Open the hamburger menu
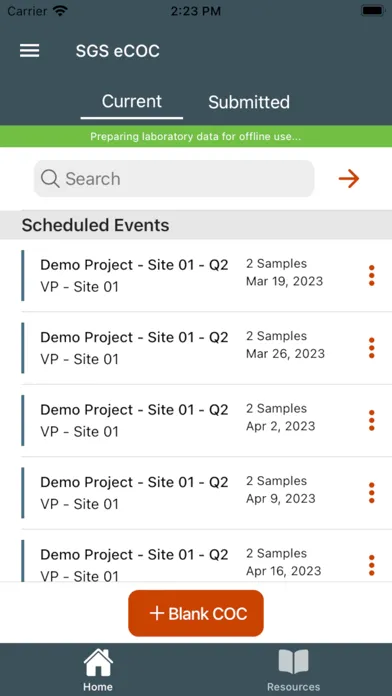Viewport: 392px width, 696px height. click(x=30, y=51)
